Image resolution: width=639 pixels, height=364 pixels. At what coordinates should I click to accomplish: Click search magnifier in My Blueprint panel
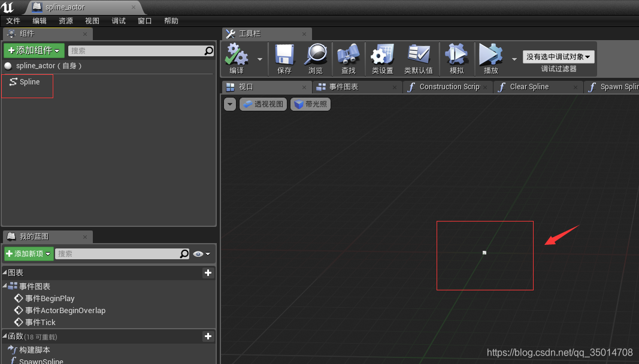click(x=184, y=253)
